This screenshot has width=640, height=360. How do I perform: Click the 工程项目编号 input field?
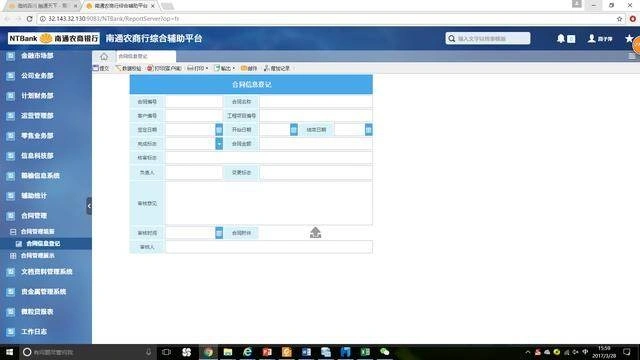(x=316, y=116)
